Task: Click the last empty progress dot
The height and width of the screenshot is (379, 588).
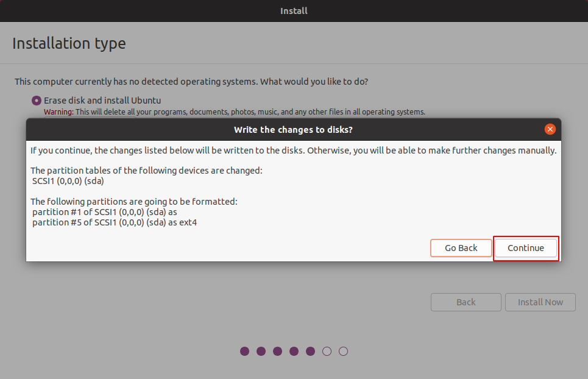Action: (x=343, y=351)
